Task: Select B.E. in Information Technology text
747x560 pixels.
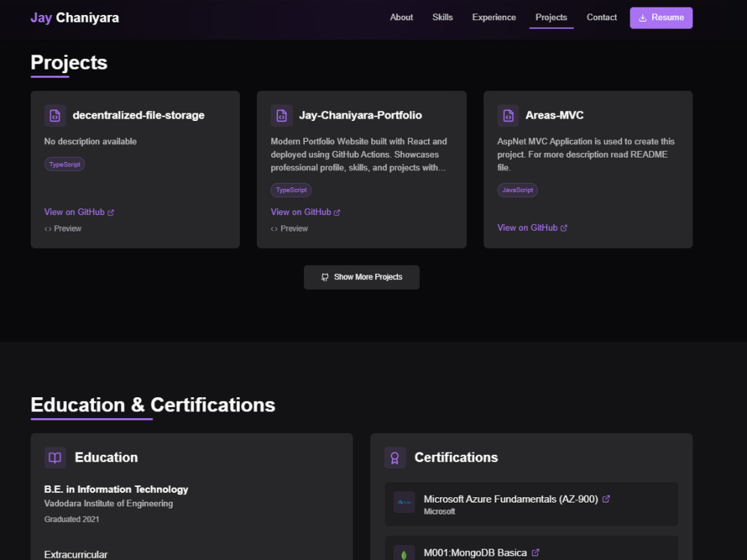Action: click(116, 489)
